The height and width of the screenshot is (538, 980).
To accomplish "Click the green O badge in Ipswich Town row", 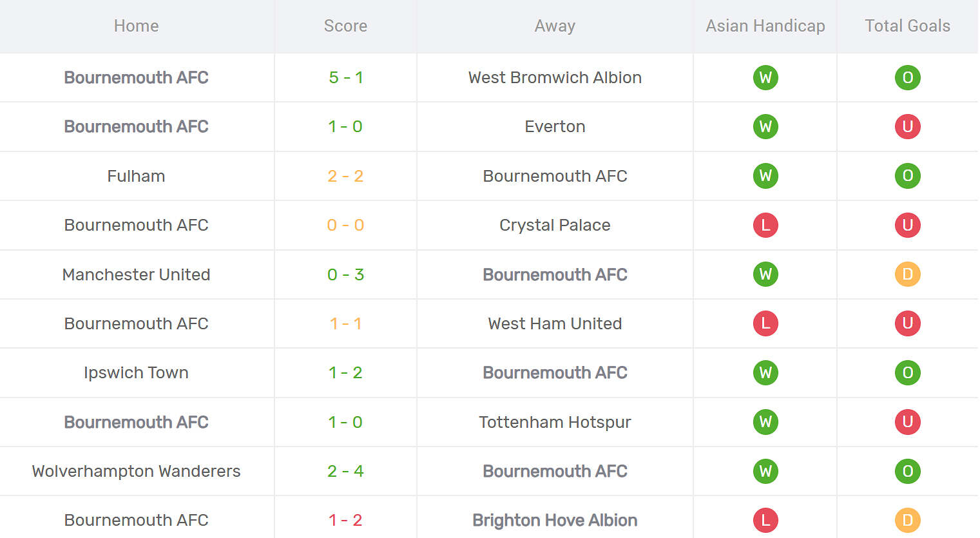I will (907, 373).
